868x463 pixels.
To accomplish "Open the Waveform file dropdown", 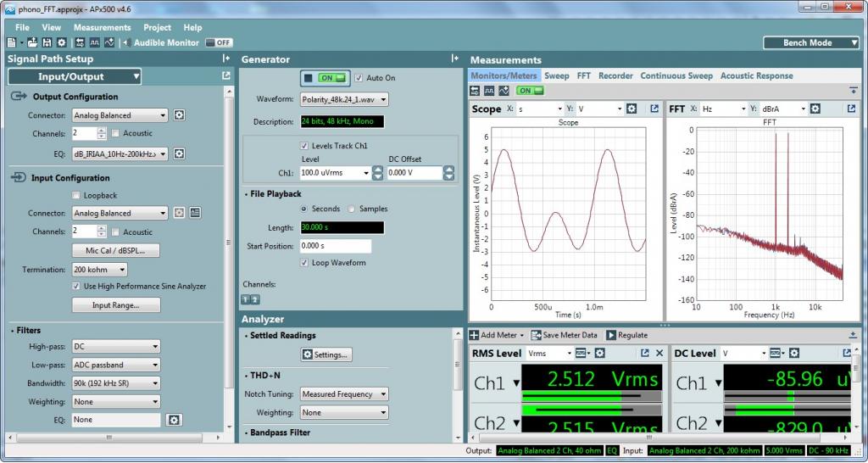I will coord(344,99).
